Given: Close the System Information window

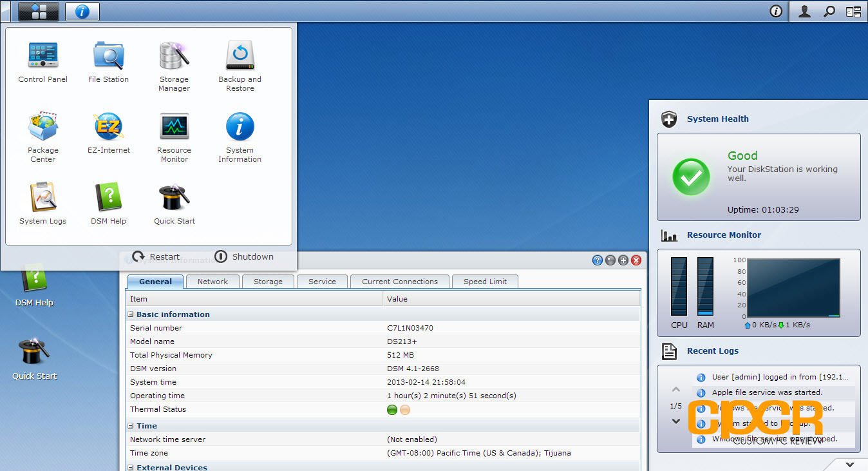Looking at the screenshot, I should [636, 260].
